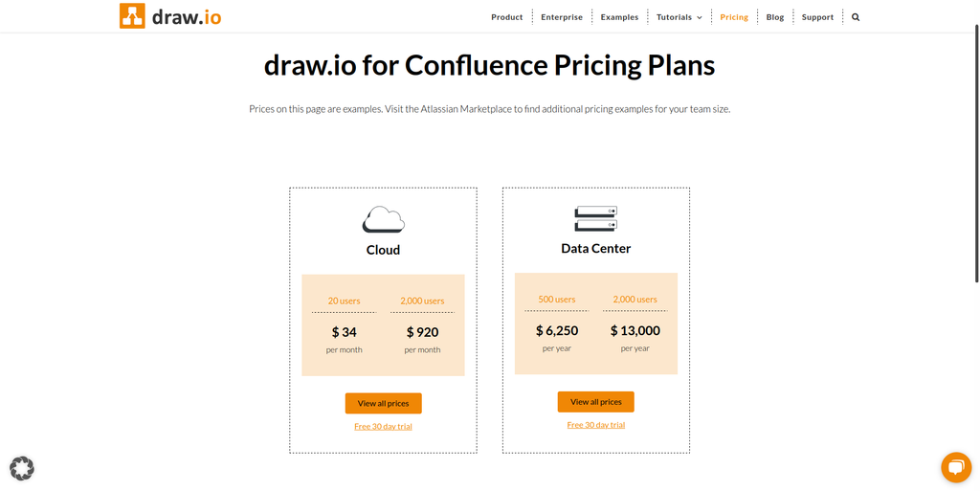Click the draw.io logo icon
This screenshot has width=980, height=491.
click(132, 16)
